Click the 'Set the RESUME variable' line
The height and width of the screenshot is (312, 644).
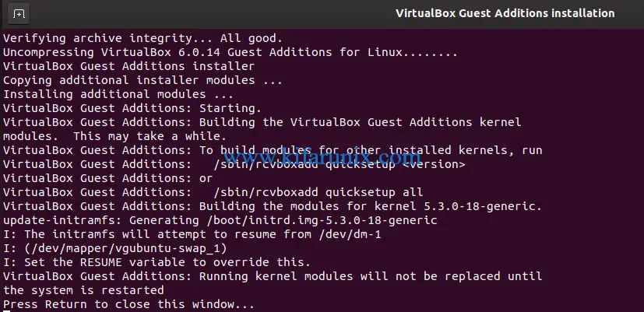coord(157,262)
